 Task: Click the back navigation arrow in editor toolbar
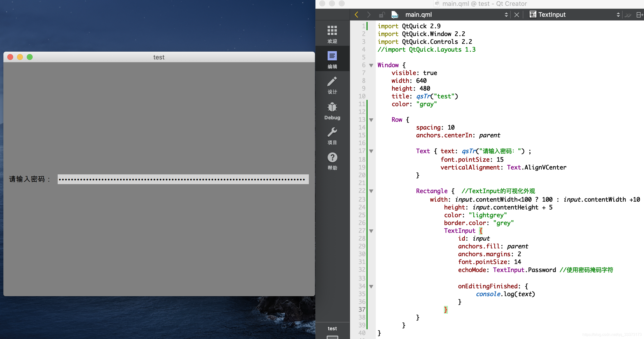pos(356,15)
